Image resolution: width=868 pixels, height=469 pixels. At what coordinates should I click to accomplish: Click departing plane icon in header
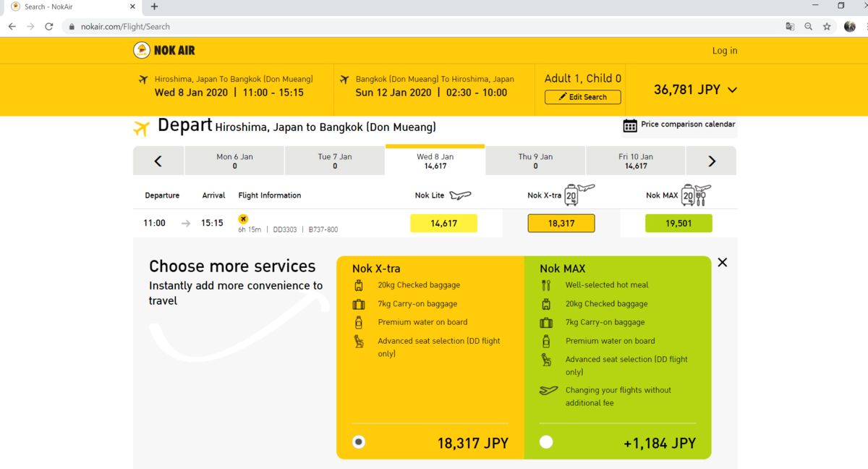tap(142, 79)
